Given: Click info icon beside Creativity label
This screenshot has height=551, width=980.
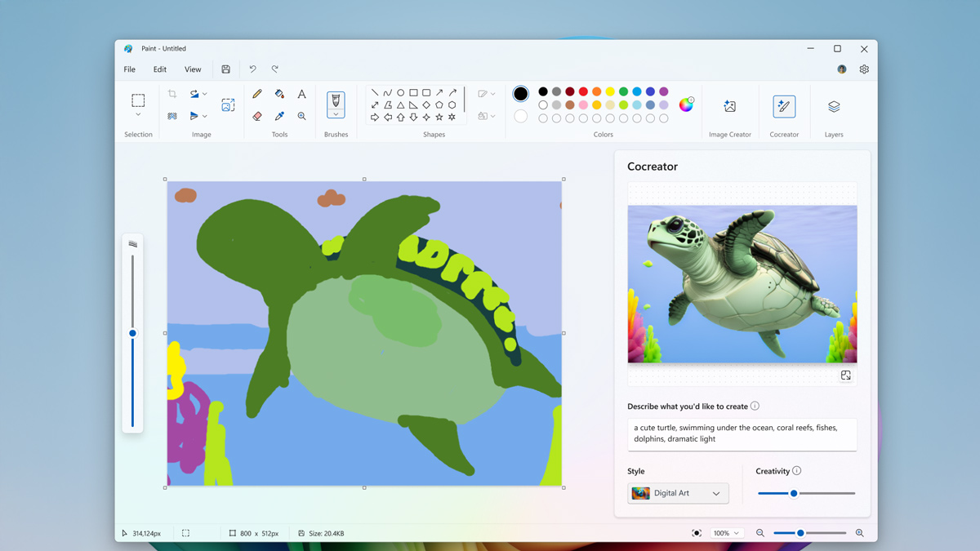Looking at the screenshot, I should (x=797, y=471).
